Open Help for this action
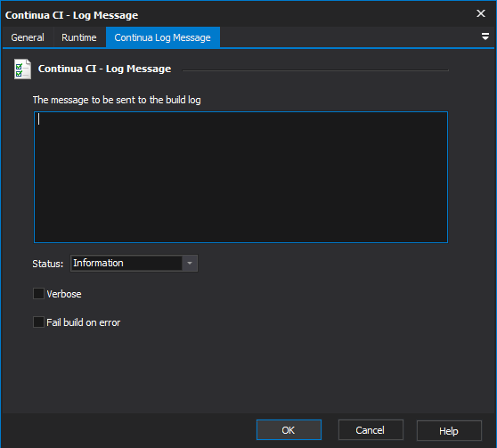Screen dimensions: 497x448 449,430
